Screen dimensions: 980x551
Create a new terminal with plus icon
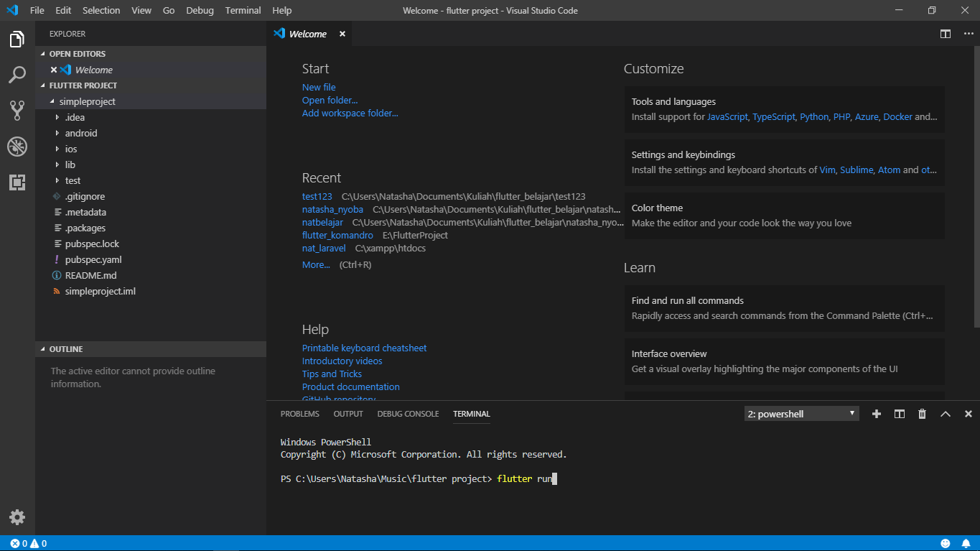coord(876,414)
